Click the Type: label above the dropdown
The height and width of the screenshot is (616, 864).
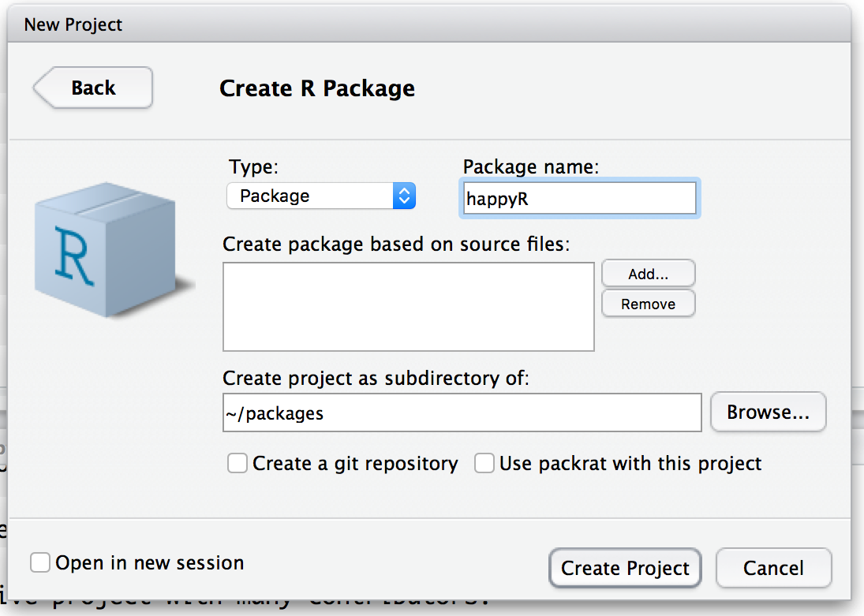tap(254, 167)
